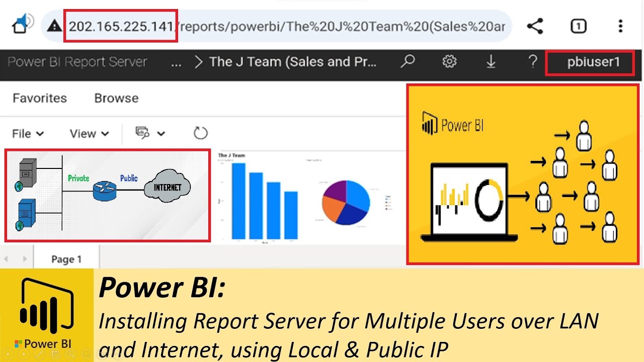Viewport: 644px width, 362px height.
Task: Tap the not-secure warning triangle icon
Action: [54, 26]
